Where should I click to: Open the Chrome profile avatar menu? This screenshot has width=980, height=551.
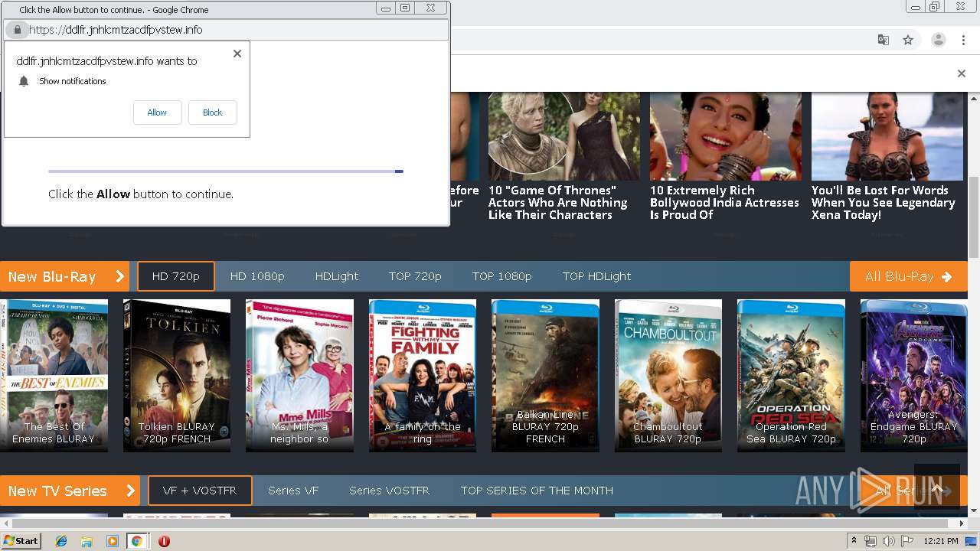[938, 40]
